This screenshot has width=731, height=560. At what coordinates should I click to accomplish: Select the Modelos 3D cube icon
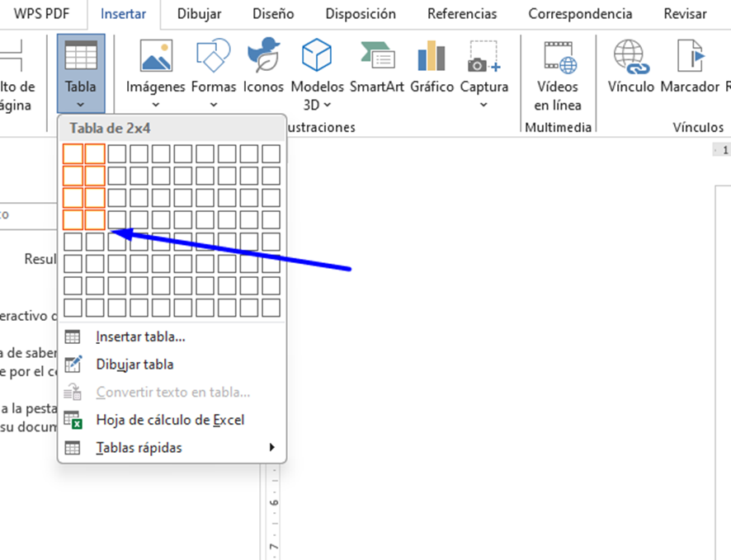click(317, 55)
